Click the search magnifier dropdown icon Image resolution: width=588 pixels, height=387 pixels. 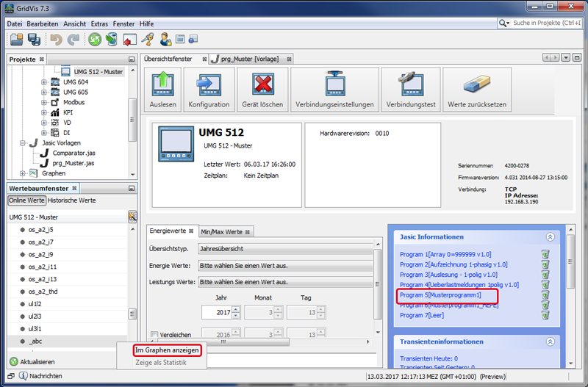504,23
